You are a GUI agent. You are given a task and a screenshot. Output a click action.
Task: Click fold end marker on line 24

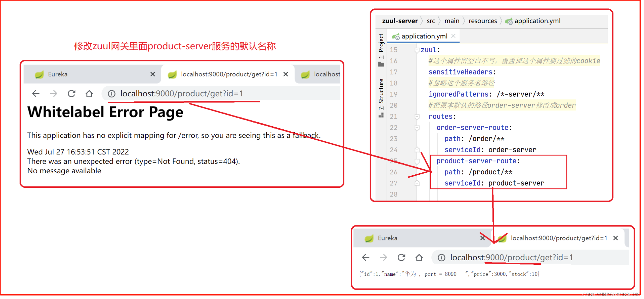click(417, 150)
